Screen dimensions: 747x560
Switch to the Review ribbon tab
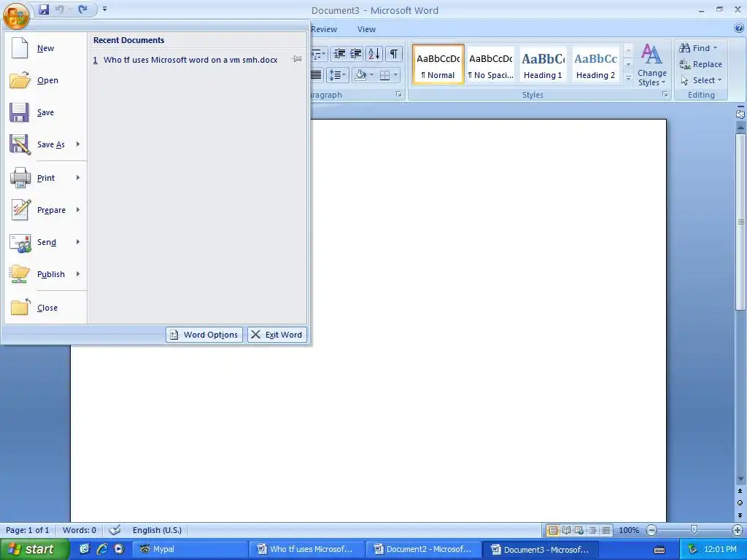(x=324, y=29)
